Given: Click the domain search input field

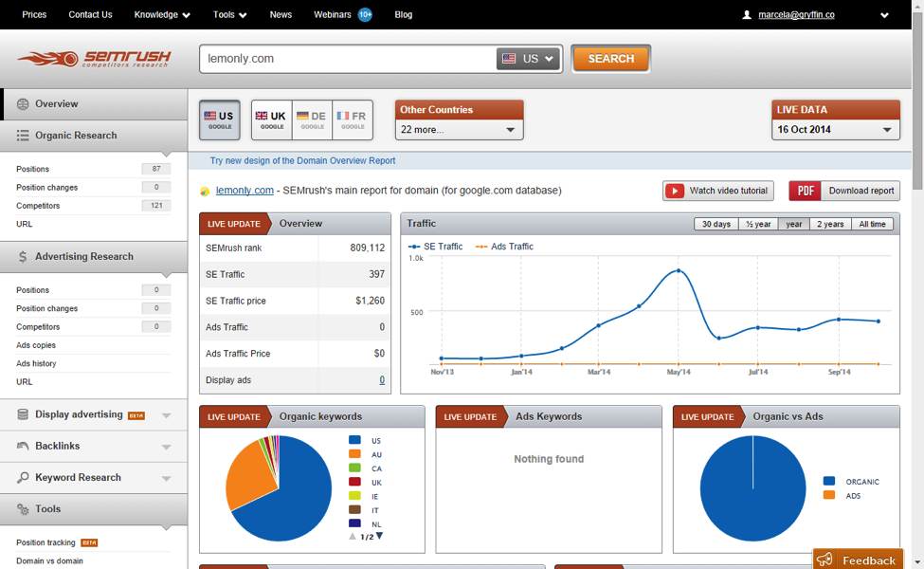Looking at the screenshot, I should pos(349,59).
